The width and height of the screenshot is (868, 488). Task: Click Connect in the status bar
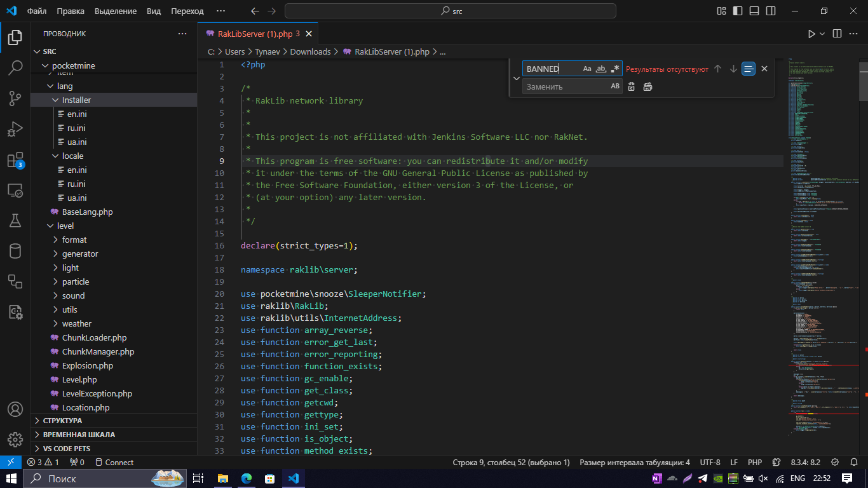coord(119,463)
